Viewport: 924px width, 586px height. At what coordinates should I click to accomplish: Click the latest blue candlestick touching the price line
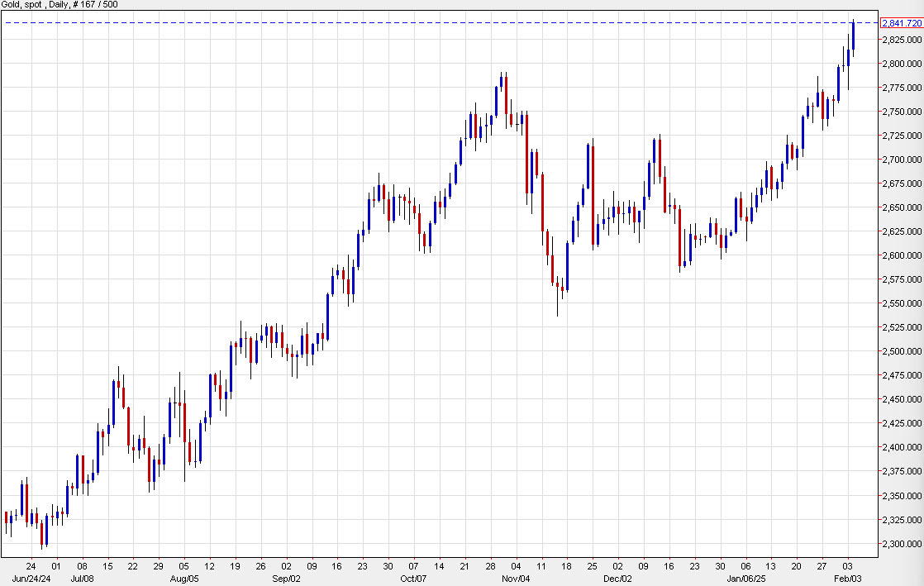(x=853, y=36)
